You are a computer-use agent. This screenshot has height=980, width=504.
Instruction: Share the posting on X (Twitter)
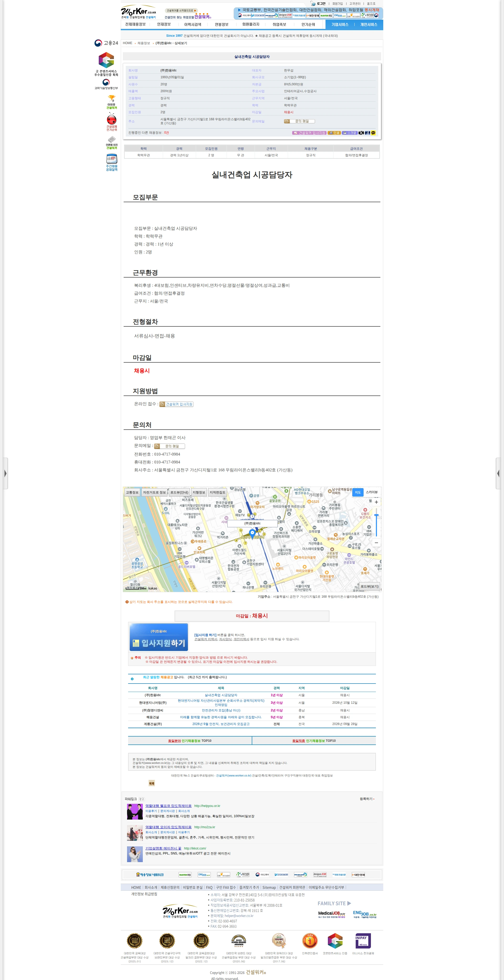click(x=361, y=133)
